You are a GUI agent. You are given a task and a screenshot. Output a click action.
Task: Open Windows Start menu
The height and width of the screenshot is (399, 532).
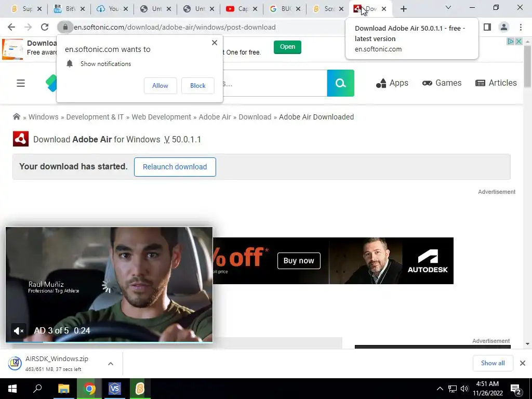pyautogui.click(x=12, y=389)
